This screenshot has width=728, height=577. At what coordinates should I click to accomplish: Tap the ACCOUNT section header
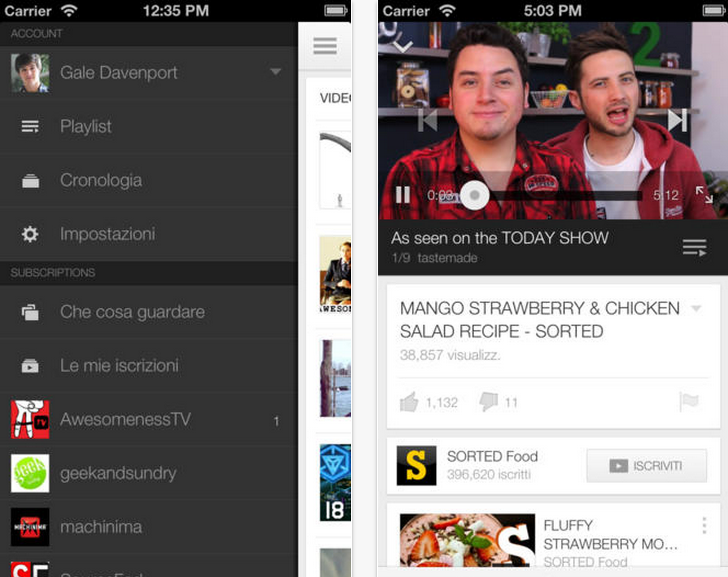click(36, 33)
